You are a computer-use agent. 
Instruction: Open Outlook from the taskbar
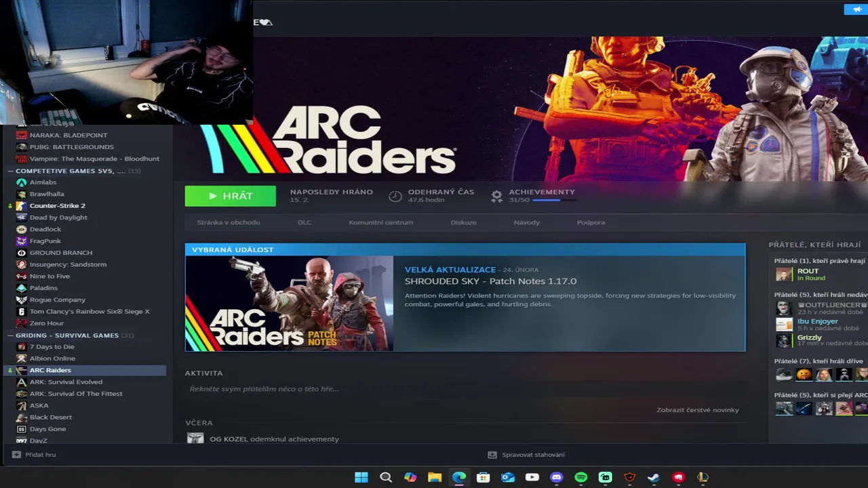(508, 477)
